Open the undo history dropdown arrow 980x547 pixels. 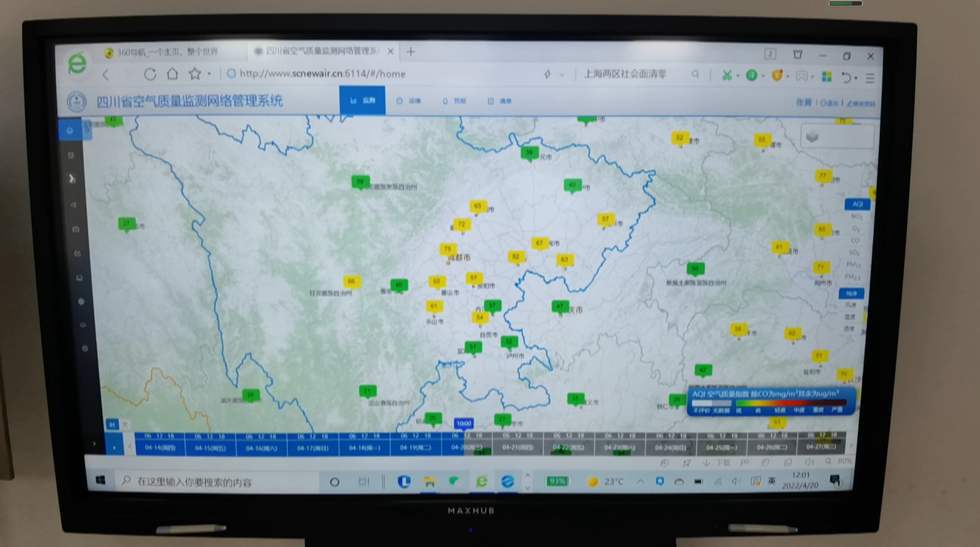coord(856,78)
